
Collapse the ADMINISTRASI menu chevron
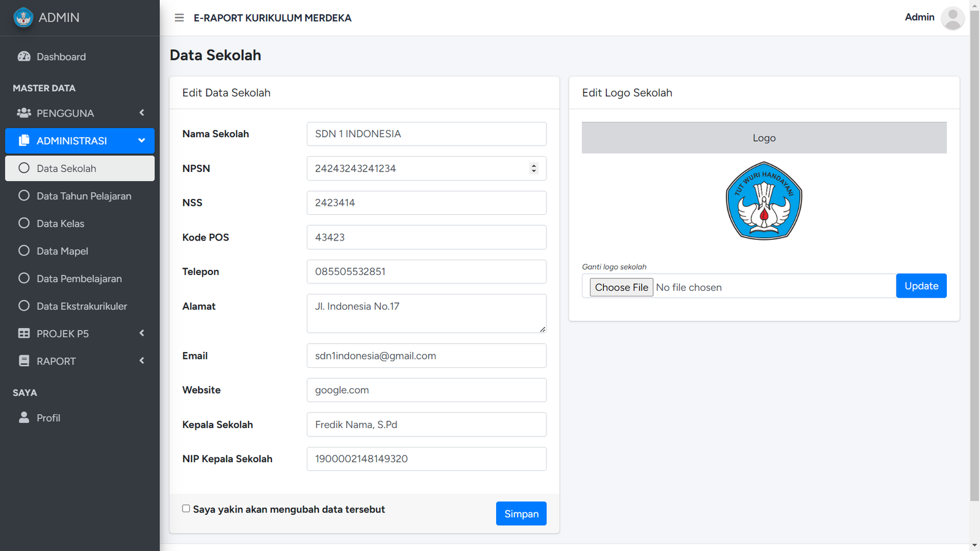[141, 140]
